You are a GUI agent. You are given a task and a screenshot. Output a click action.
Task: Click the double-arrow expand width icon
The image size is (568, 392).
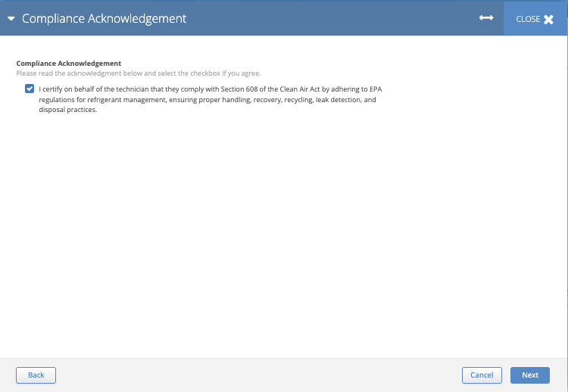tap(486, 18)
